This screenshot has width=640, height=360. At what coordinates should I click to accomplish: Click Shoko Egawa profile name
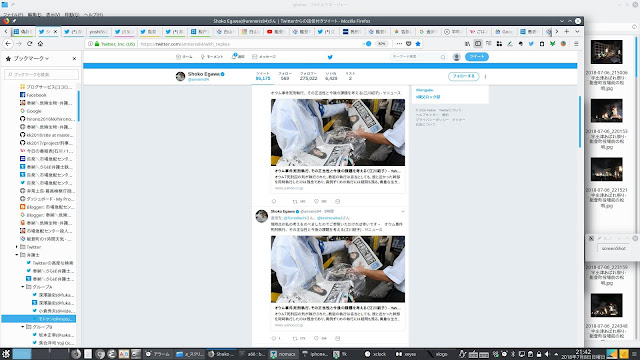204,74
